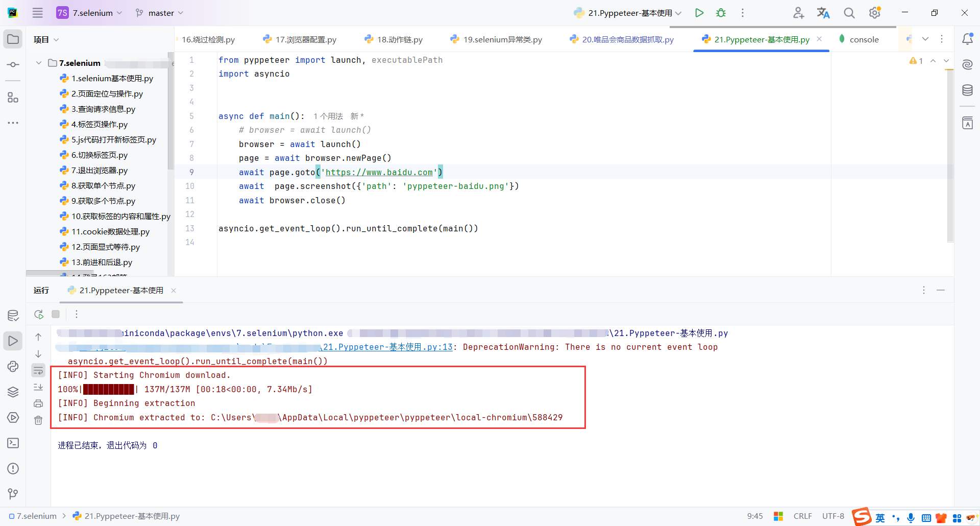Screen dimensions: 980x526
Task: Open the Notifications bell panel
Action: point(967,39)
